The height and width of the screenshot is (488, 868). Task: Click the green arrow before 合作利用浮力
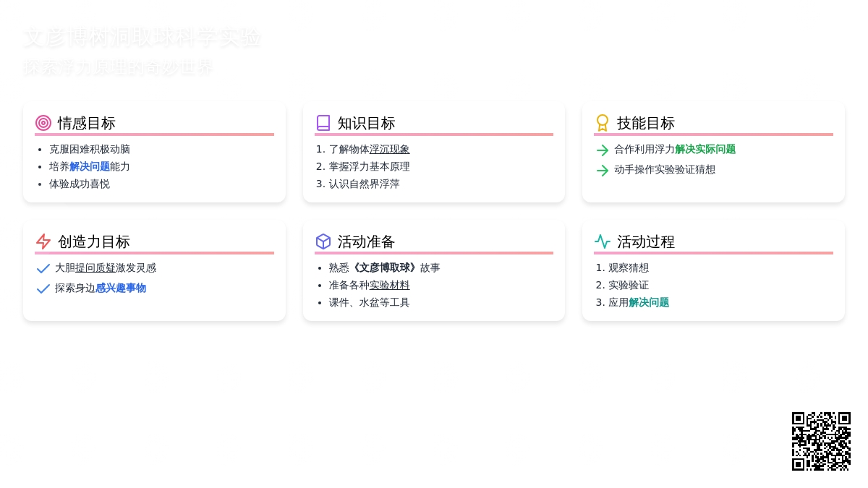coord(603,150)
